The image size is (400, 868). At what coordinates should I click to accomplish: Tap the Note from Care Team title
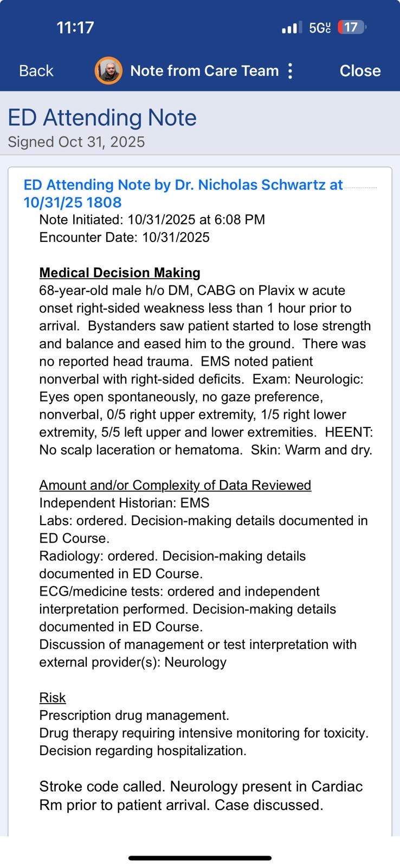pos(204,71)
